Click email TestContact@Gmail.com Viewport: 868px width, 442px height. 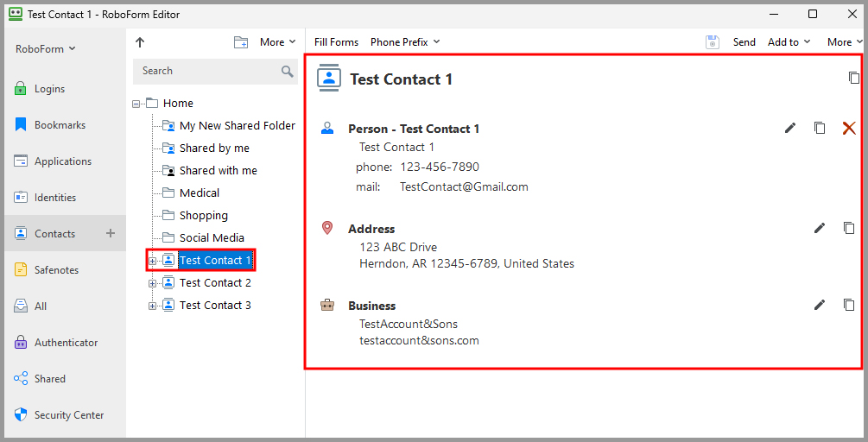pyautogui.click(x=464, y=187)
